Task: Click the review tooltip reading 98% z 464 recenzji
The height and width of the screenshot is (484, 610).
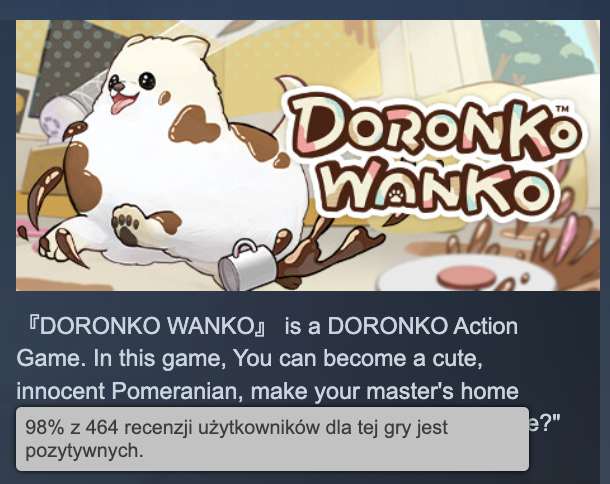Action: (x=272, y=439)
